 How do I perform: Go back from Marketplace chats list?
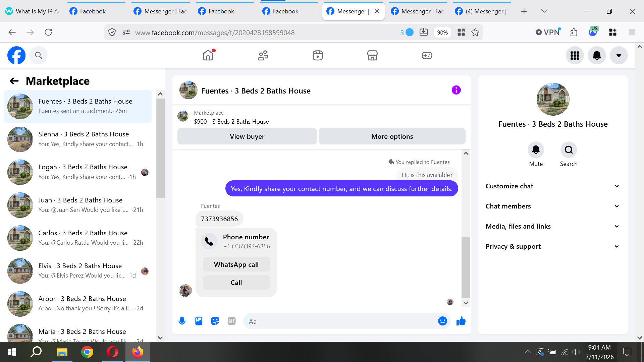pos(14,81)
